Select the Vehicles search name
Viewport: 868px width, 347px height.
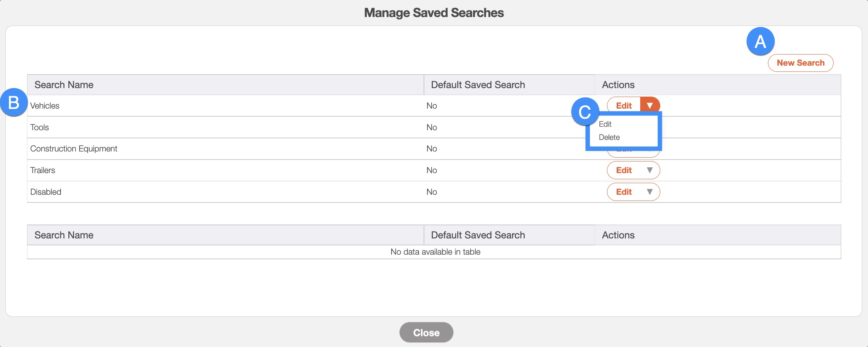[x=45, y=106]
